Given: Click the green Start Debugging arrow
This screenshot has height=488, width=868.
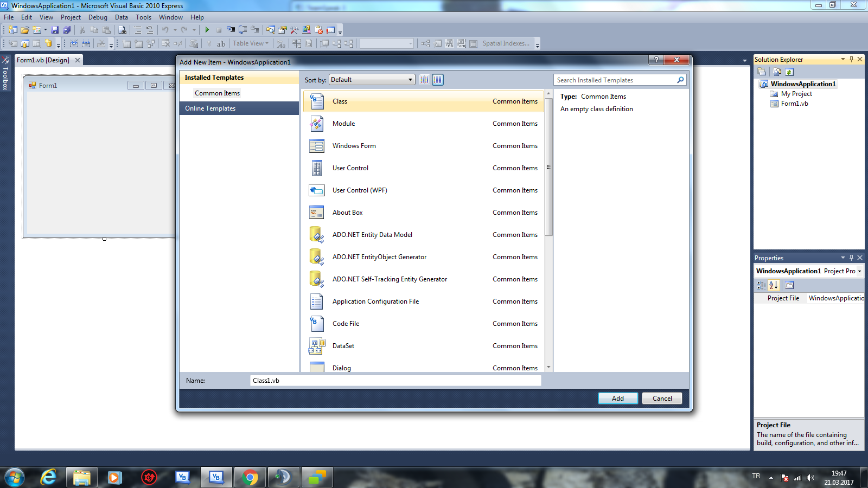Looking at the screenshot, I should [207, 30].
